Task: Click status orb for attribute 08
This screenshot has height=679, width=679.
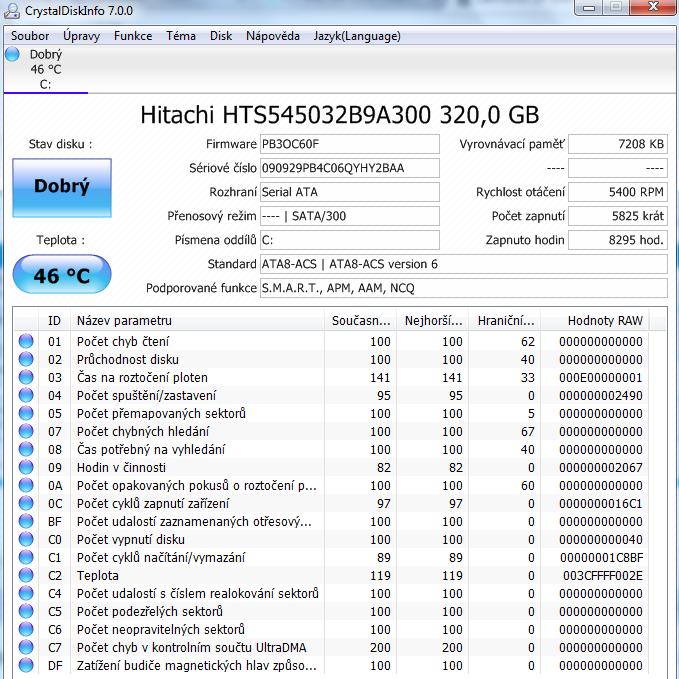Action: pos(26,449)
